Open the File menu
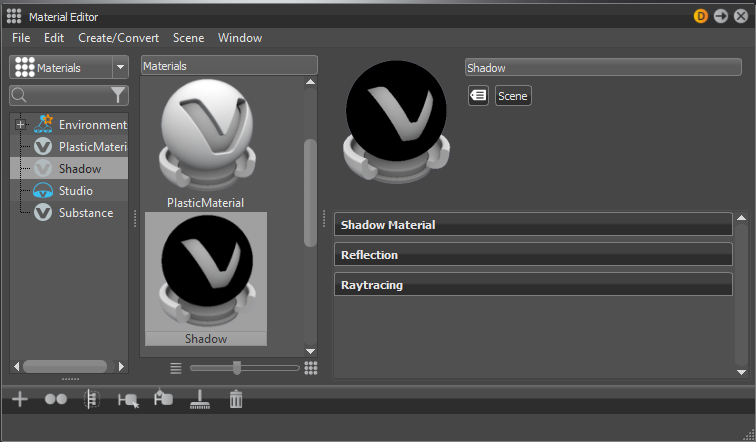The image size is (756, 442). pyautogui.click(x=21, y=38)
